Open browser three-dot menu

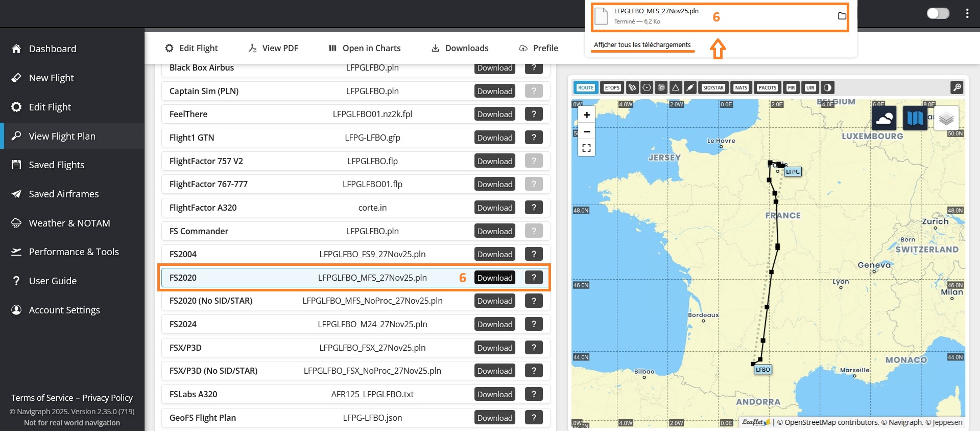click(967, 13)
